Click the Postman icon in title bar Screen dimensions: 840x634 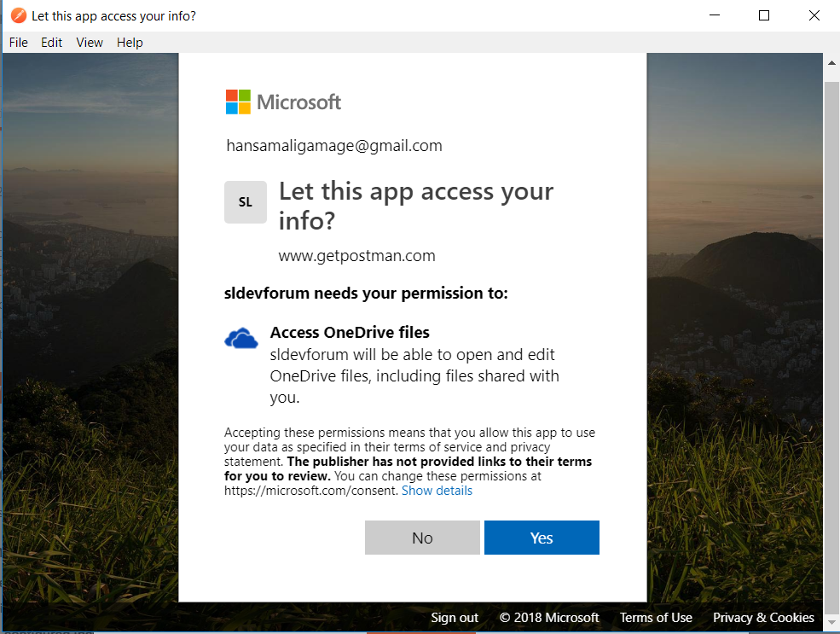click(x=18, y=15)
